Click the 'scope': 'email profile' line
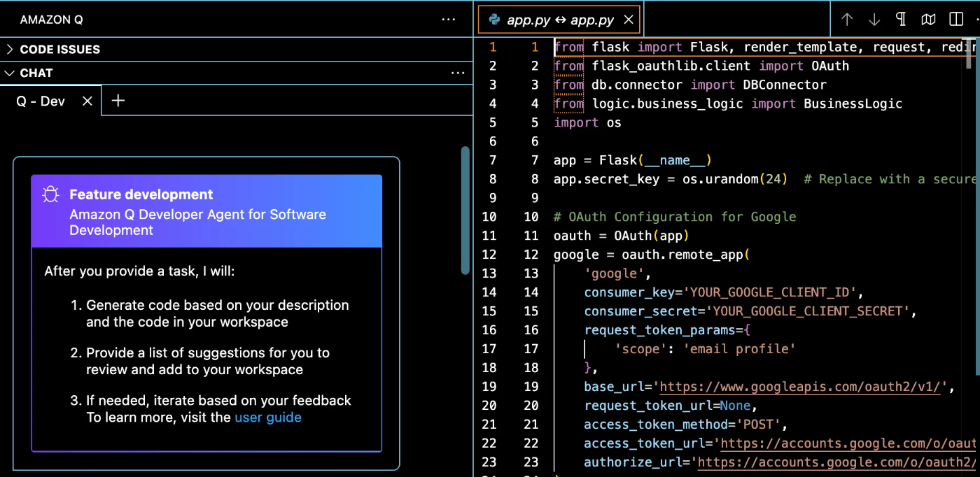The height and width of the screenshot is (477, 980). 705,349
